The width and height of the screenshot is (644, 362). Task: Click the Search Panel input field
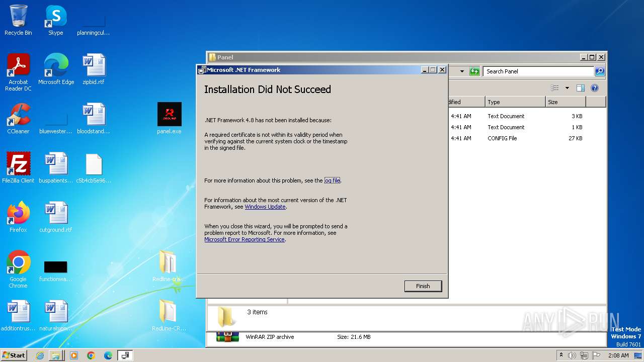click(x=538, y=71)
